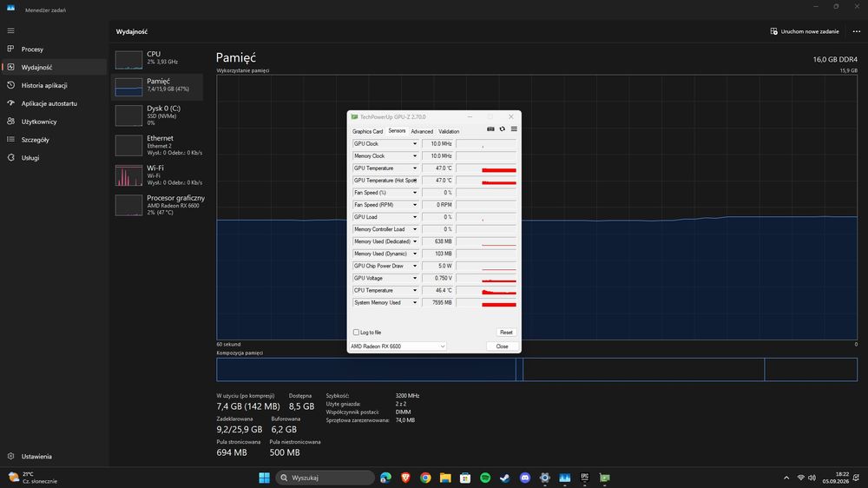The height and width of the screenshot is (488, 868).
Task: Select the Ethernet performance item
Action: [158, 145]
